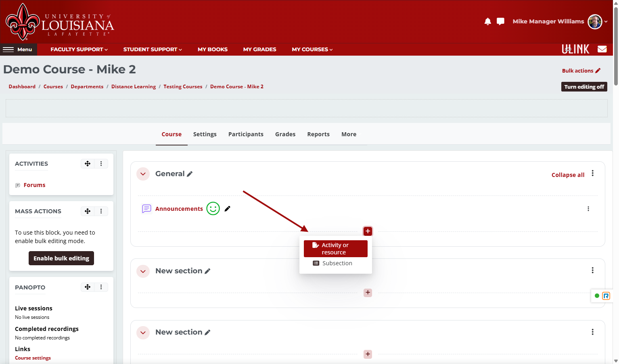The image size is (619, 364).
Task: Open the ULINK portal logo
Action: coord(575,49)
